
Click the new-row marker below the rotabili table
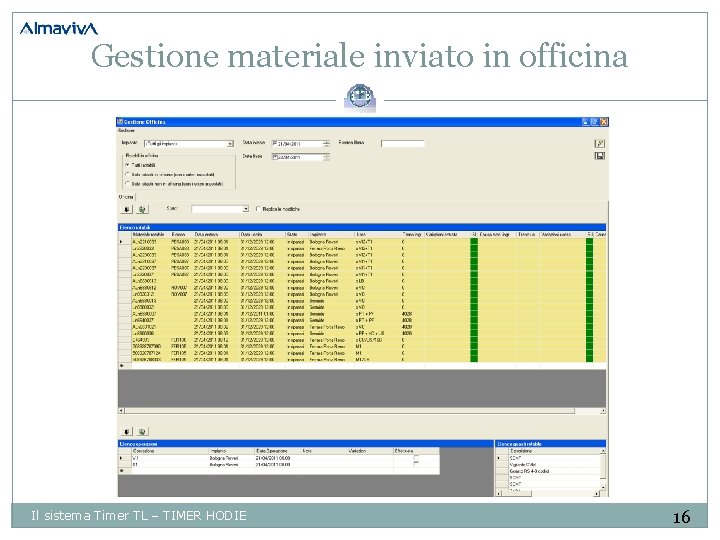pyautogui.click(x=123, y=366)
